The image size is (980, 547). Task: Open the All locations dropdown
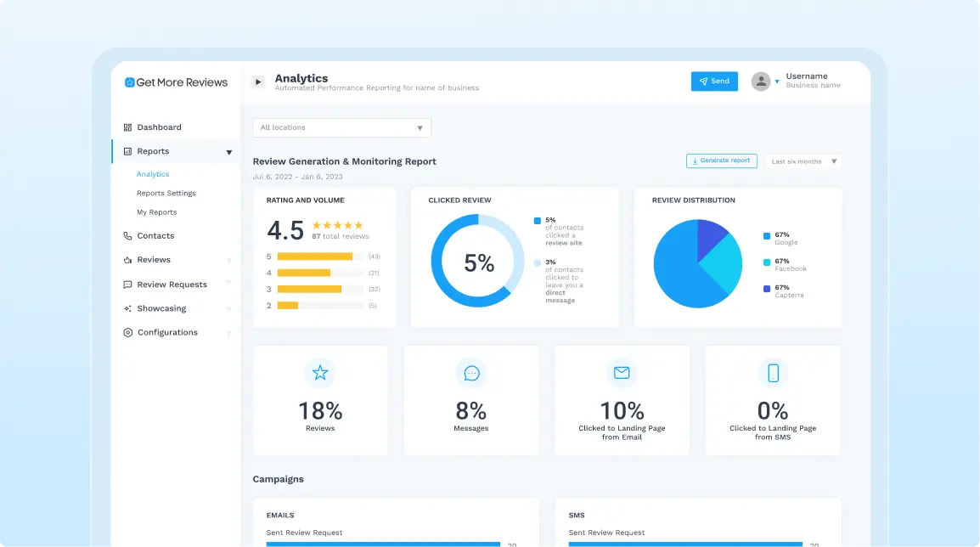342,127
